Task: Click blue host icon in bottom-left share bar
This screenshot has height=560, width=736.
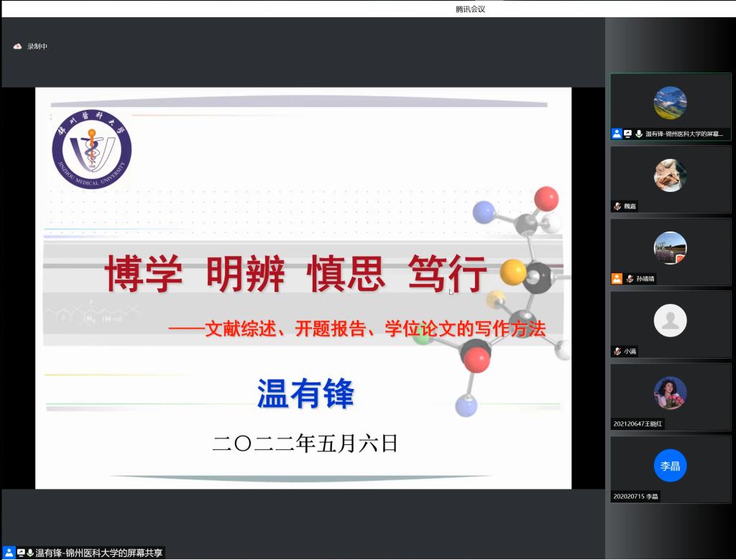Action: [x=9, y=553]
